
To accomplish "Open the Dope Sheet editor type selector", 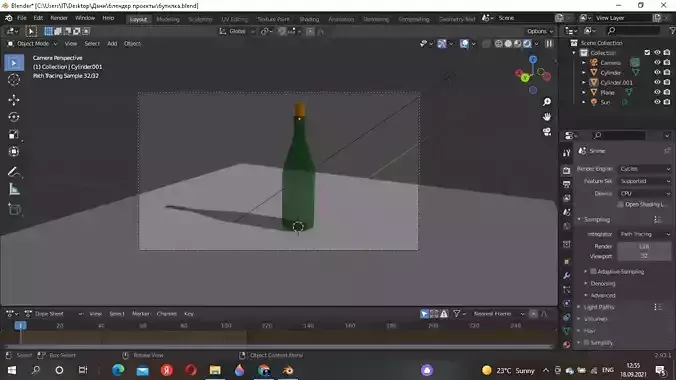I will coord(13,314).
